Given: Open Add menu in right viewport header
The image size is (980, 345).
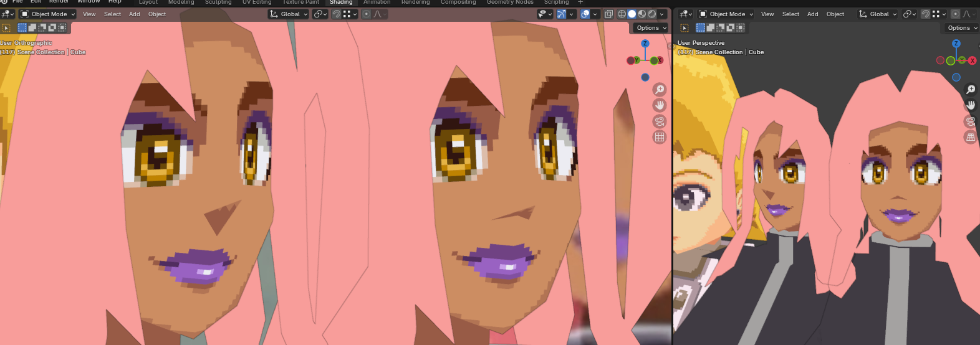Looking at the screenshot, I should tap(812, 14).
